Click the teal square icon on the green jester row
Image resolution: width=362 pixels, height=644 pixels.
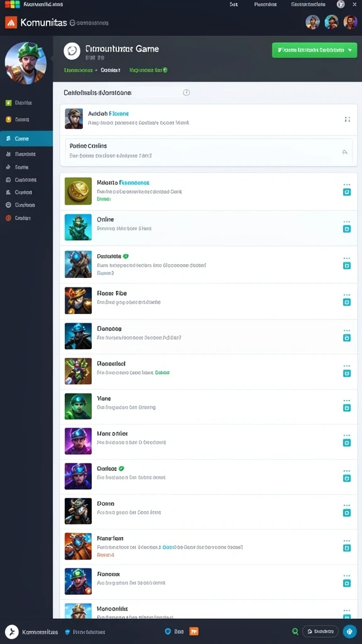[x=347, y=374]
